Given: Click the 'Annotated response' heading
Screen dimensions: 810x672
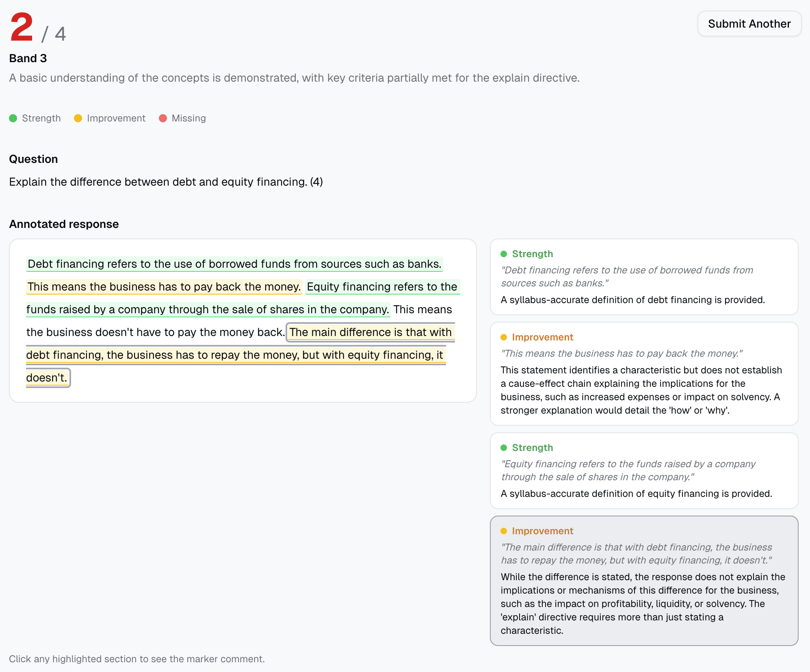Looking at the screenshot, I should point(64,224).
